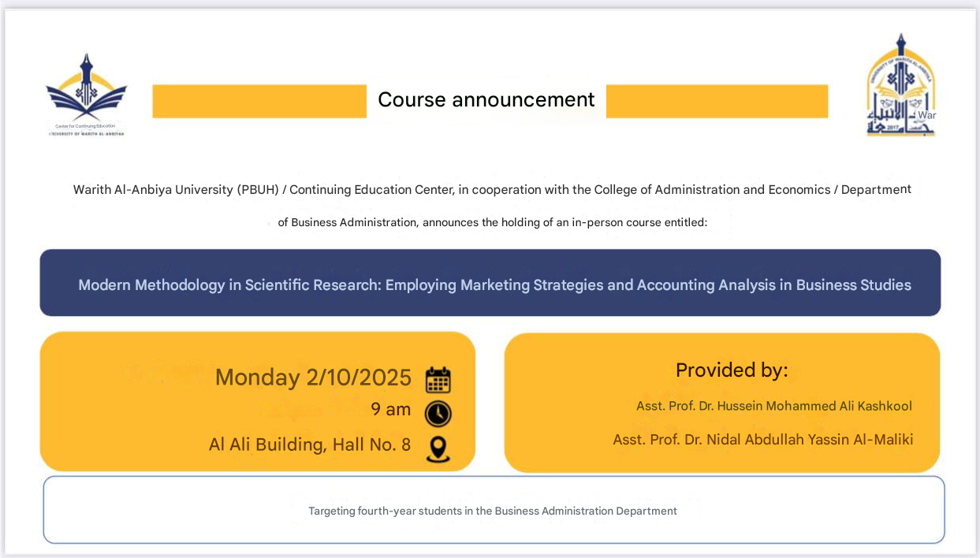Image resolution: width=980 pixels, height=558 pixels.
Task: Click the "9 am" time text
Action: click(391, 409)
